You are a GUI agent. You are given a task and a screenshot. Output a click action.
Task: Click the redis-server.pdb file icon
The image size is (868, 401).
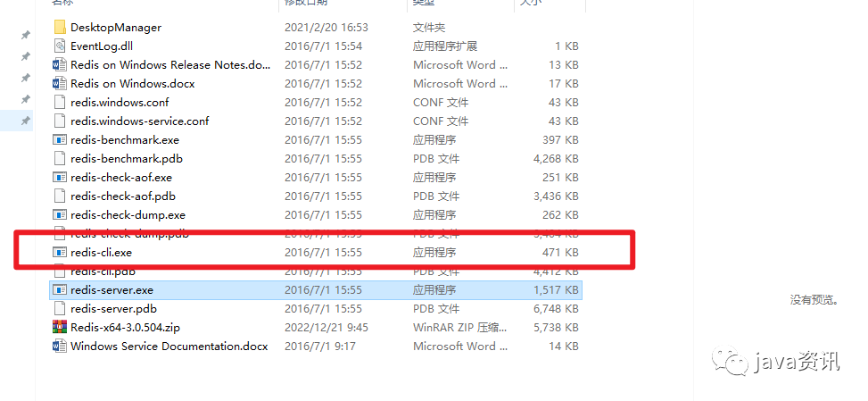pos(60,308)
